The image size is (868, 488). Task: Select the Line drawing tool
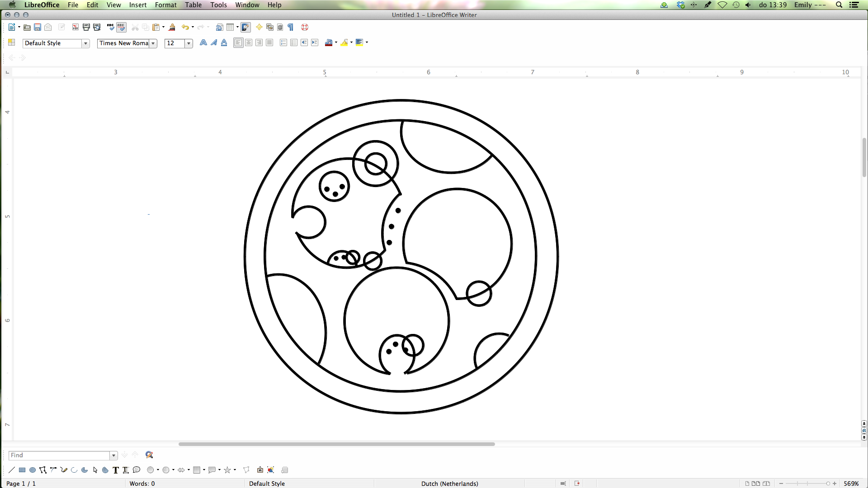[x=12, y=470]
